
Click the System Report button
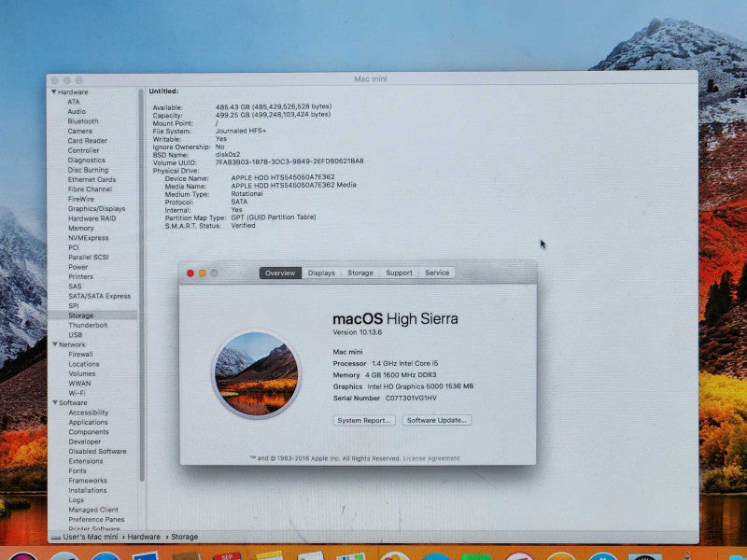[x=364, y=420]
